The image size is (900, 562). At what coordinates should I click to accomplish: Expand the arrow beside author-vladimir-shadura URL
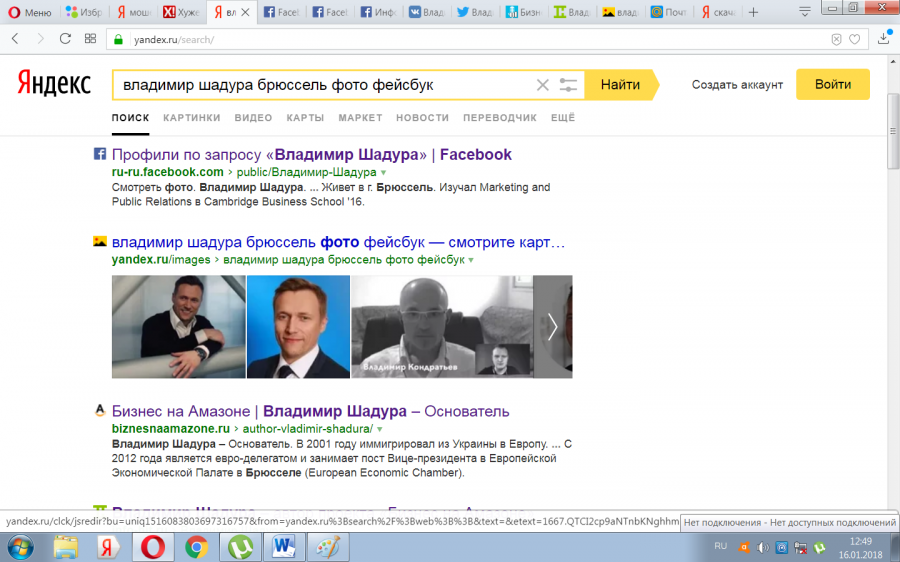tap(380, 429)
